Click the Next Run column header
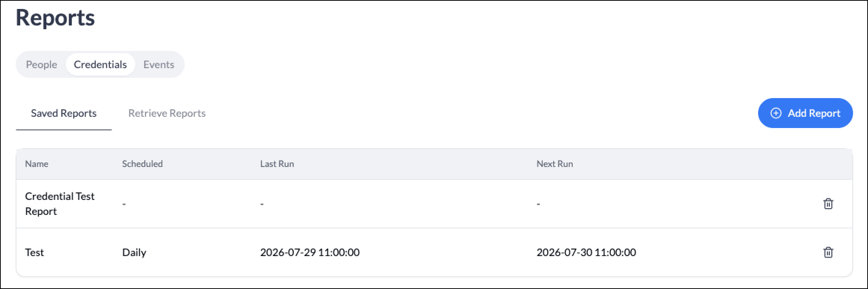Screen dimensions: 868x289 click(x=555, y=164)
